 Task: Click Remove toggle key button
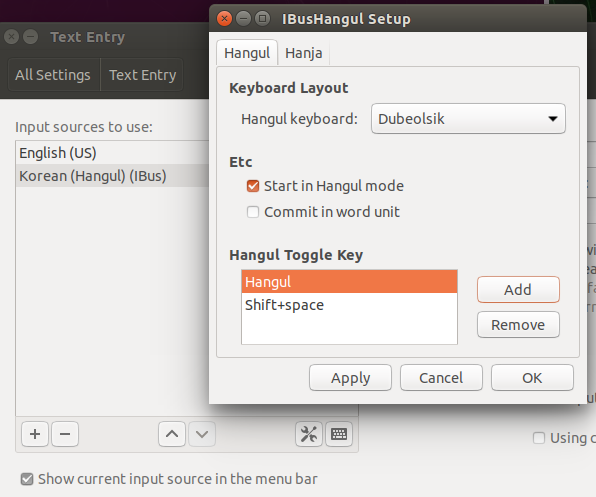518,324
